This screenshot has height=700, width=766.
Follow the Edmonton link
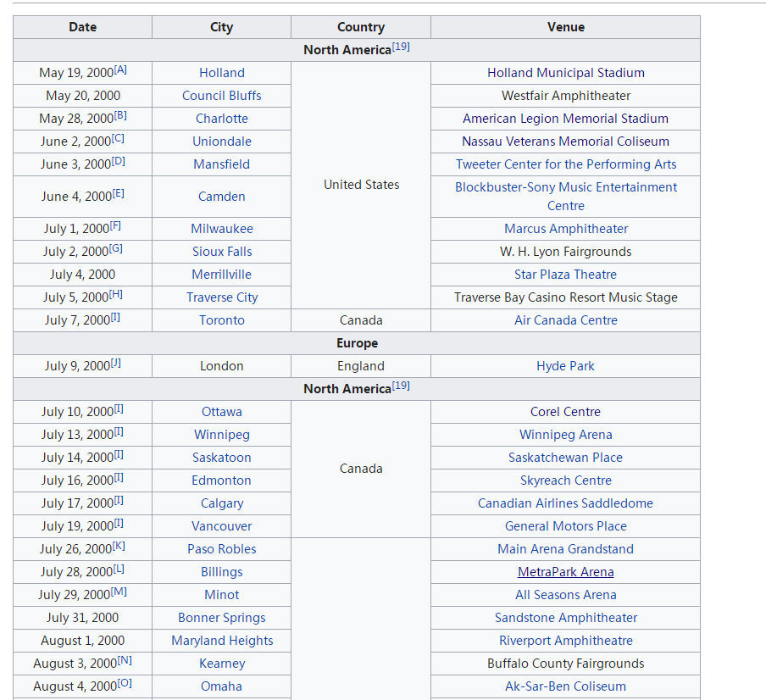[x=222, y=481]
